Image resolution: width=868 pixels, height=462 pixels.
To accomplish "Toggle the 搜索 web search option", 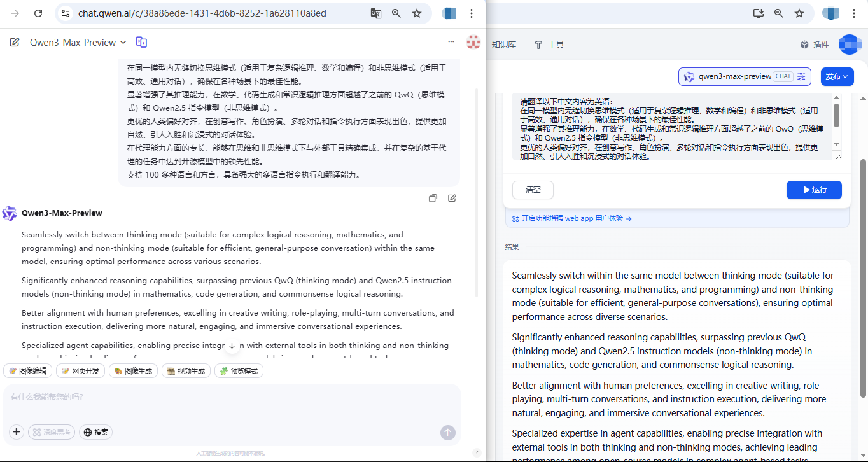I will point(95,432).
